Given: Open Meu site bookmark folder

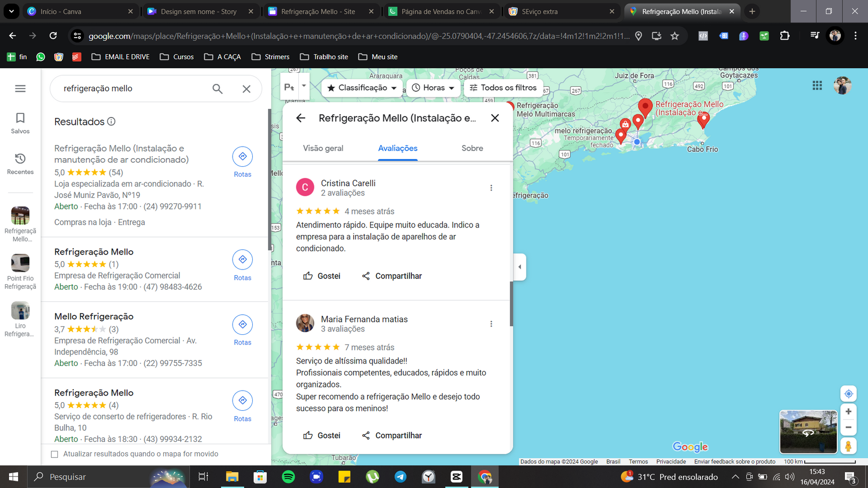Looking at the screenshot, I should 378,57.
